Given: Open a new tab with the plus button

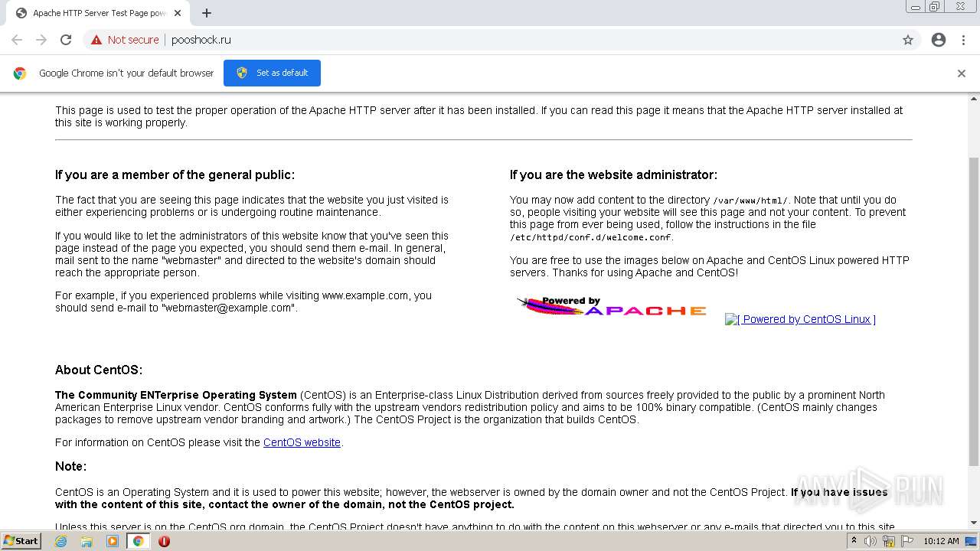Looking at the screenshot, I should 207,13.
